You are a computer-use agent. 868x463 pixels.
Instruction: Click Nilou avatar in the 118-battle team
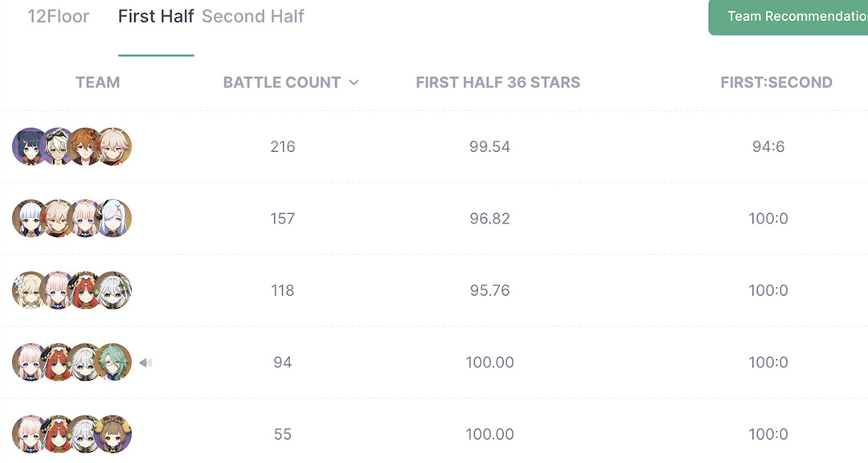point(84,291)
